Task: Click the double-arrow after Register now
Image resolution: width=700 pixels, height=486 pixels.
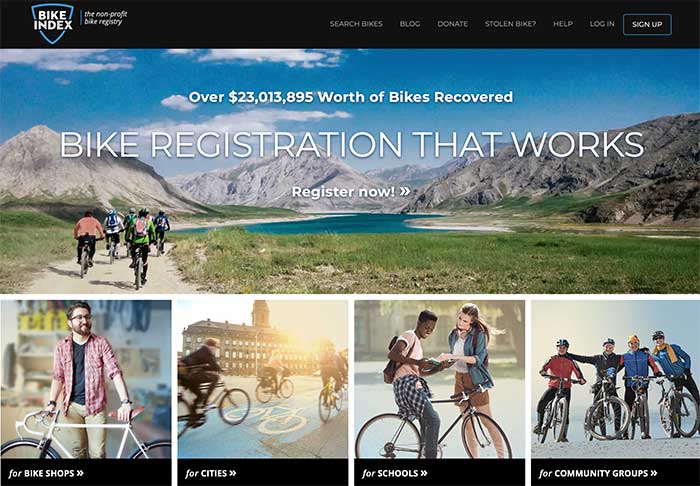Action: pos(405,191)
